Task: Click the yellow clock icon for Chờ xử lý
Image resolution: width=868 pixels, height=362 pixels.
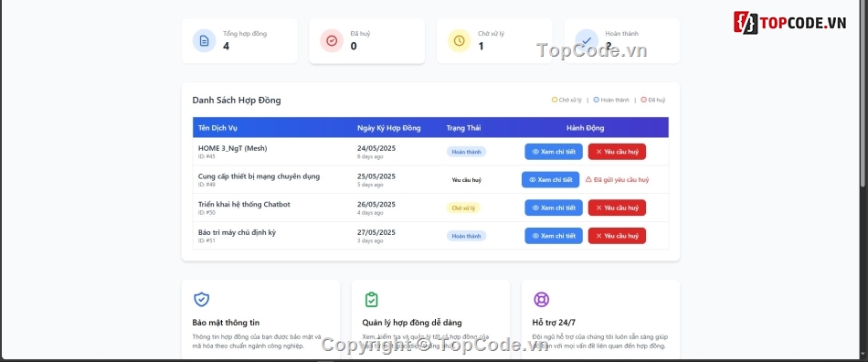Action: pos(459,41)
